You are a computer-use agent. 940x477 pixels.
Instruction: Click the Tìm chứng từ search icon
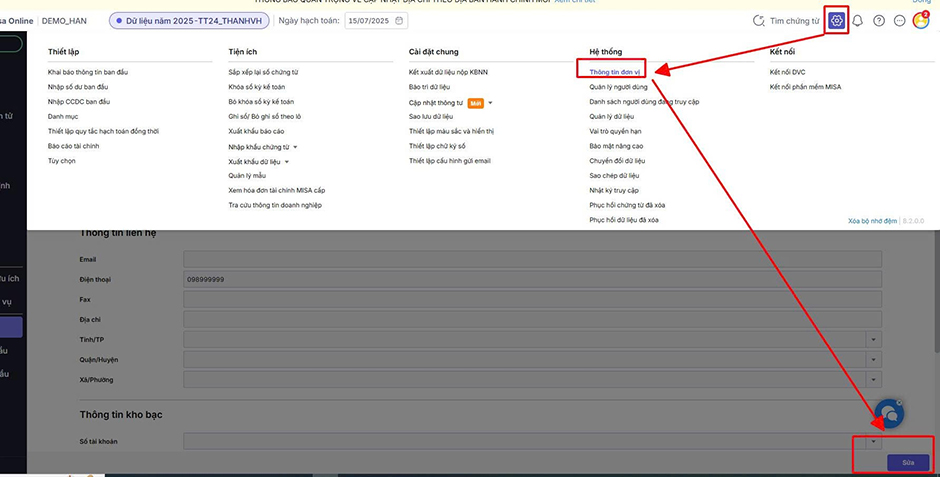tap(759, 20)
